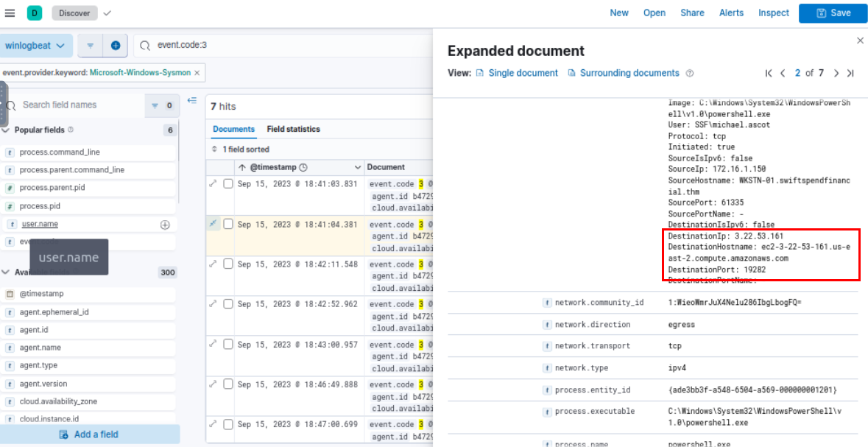Click the Search field names input
Viewport: 868px width, 447px height.
(81, 105)
